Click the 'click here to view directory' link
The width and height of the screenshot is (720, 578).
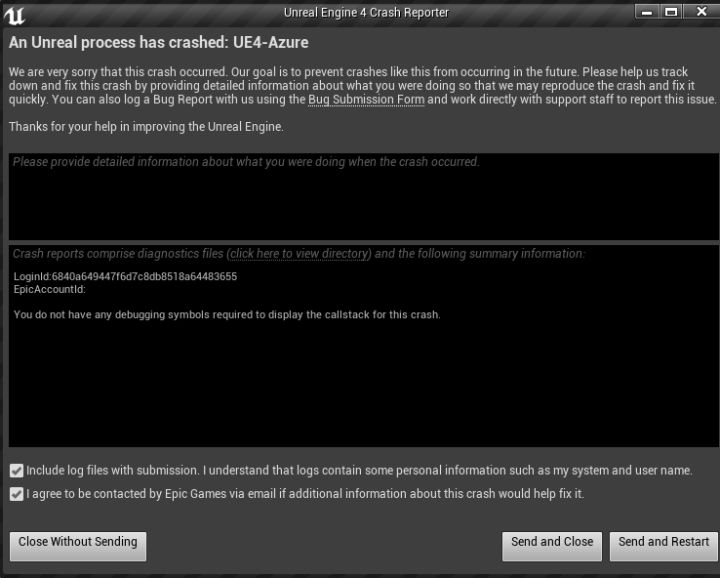[299, 254]
